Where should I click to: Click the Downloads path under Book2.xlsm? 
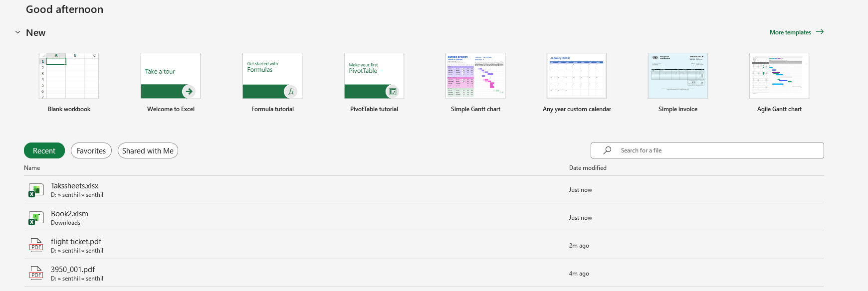coord(65,223)
